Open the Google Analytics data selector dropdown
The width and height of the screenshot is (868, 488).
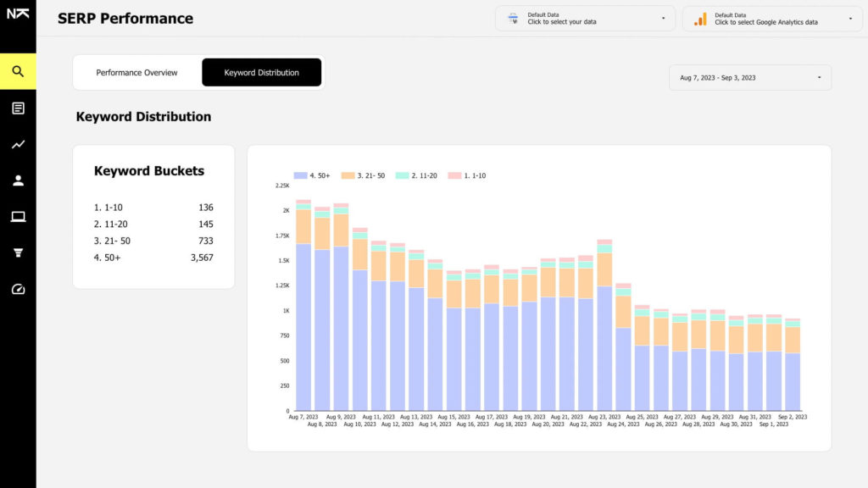[x=772, y=19]
